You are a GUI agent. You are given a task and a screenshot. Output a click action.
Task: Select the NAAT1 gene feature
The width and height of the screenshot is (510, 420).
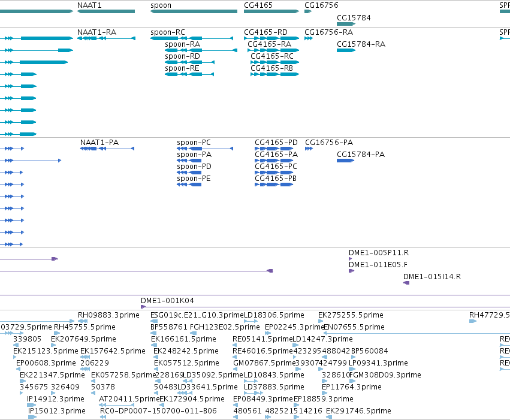click(106, 11)
